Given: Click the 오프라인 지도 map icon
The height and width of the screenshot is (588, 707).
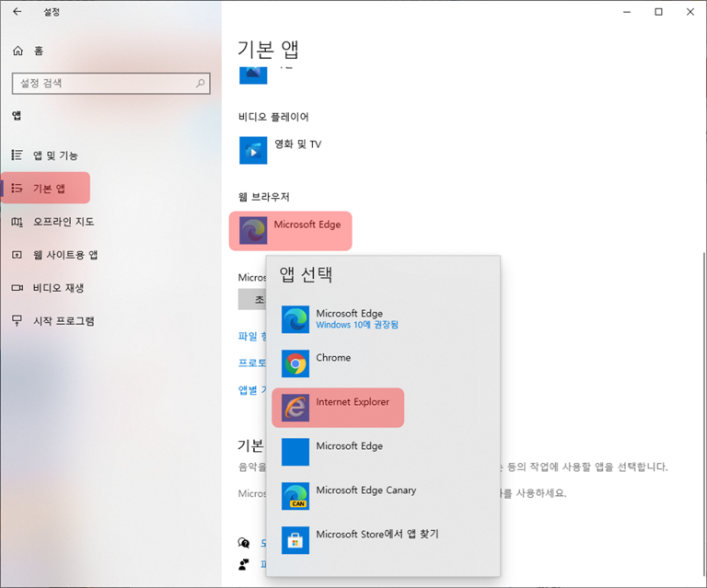Looking at the screenshot, I should pyautogui.click(x=17, y=222).
